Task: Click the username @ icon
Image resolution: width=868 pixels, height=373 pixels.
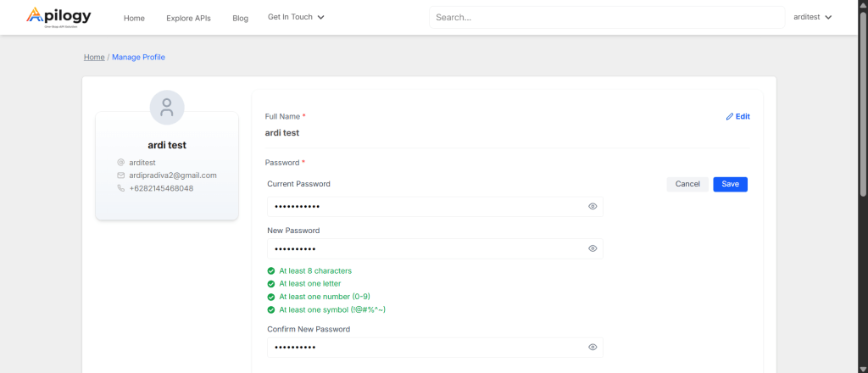Action: [121, 162]
